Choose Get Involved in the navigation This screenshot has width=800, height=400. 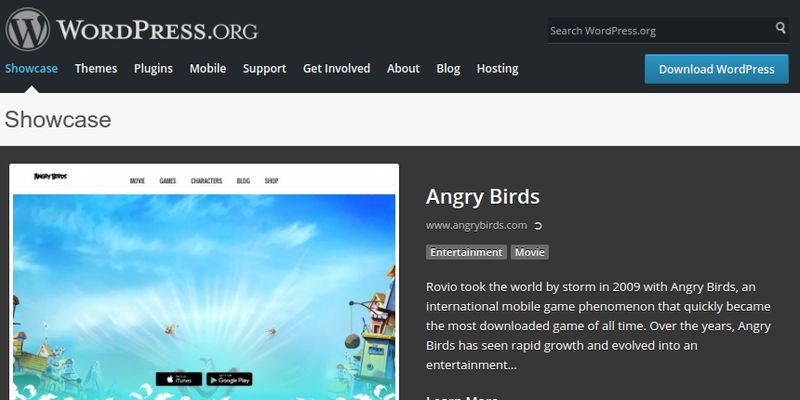(336, 68)
